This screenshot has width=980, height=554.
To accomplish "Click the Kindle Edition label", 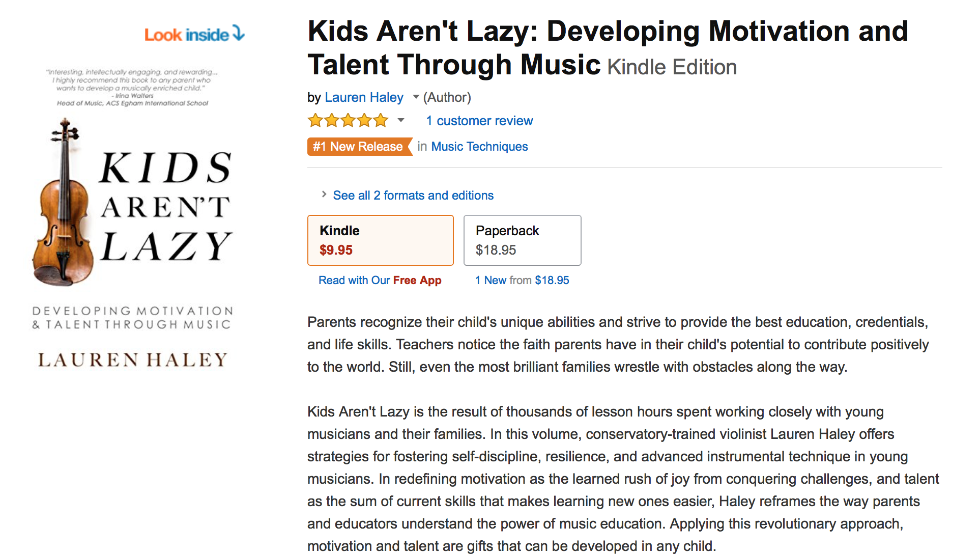I will pyautogui.click(x=672, y=67).
